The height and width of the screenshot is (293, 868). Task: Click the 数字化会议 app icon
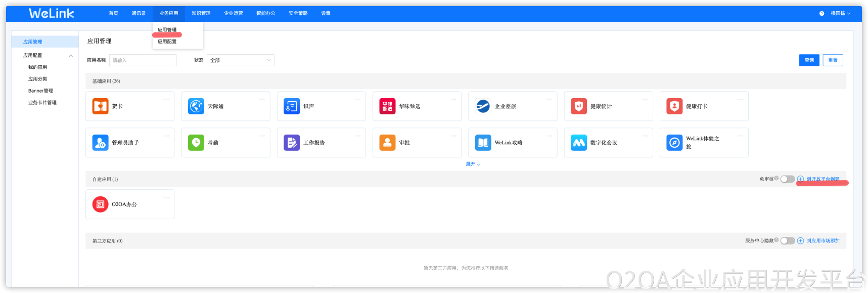coord(578,143)
